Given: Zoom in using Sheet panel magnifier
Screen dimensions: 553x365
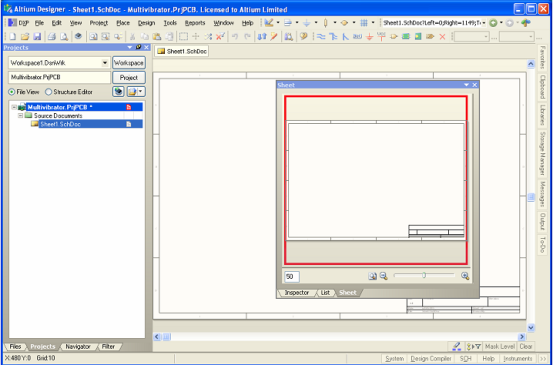Looking at the screenshot, I should coord(465,276).
